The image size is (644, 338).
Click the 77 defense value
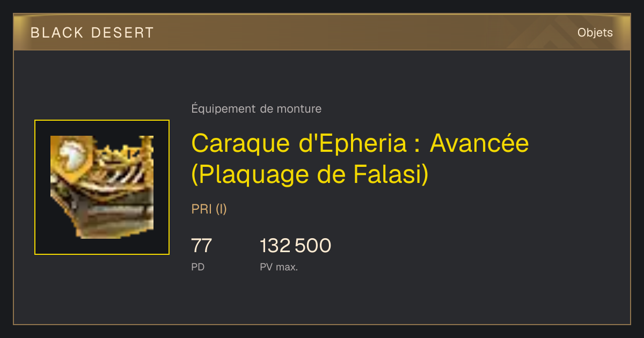[x=202, y=246]
